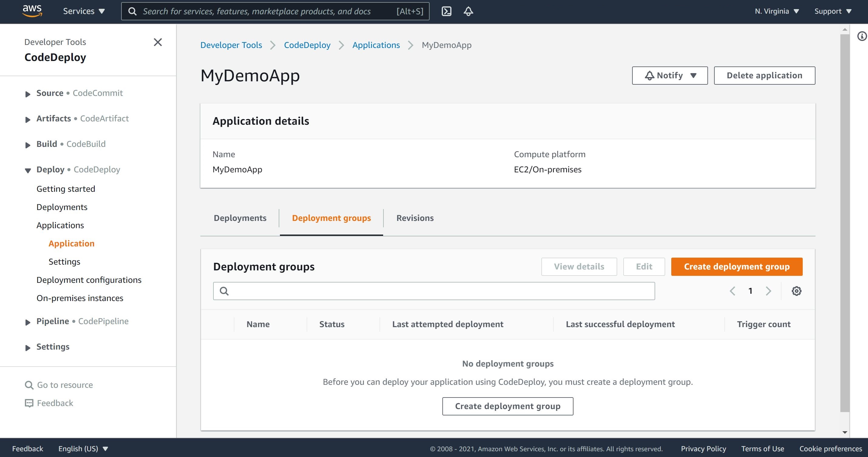The width and height of the screenshot is (868, 457).
Task: Click the Delete application button
Action: tap(764, 76)
